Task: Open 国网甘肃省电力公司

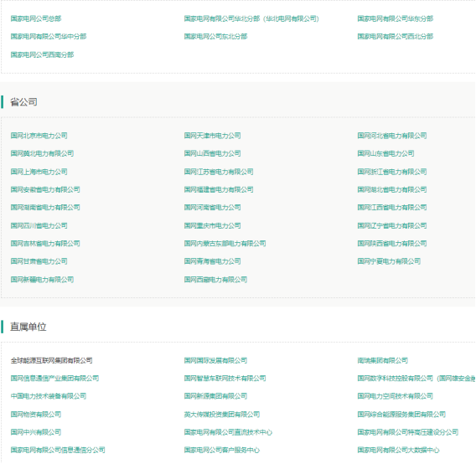Action: 39,261
